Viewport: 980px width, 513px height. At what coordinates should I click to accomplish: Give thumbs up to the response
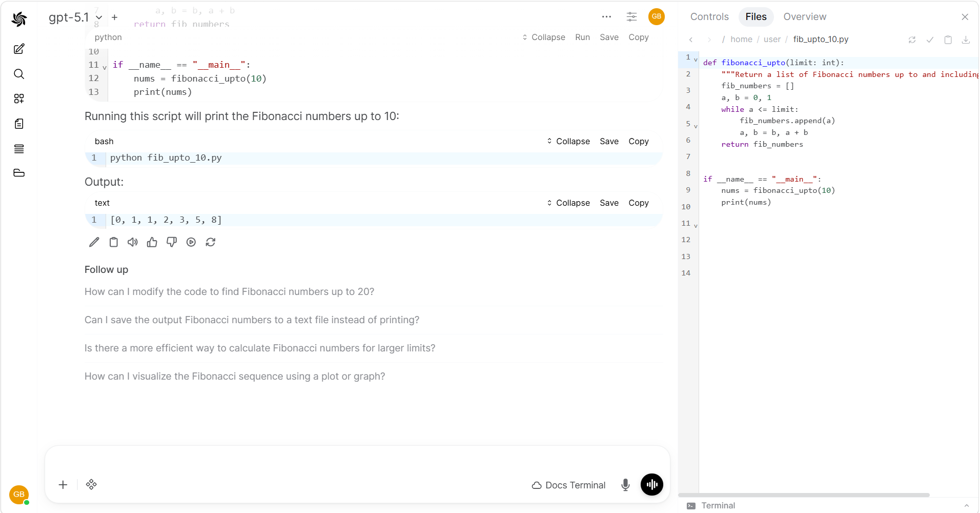(x=152, y=242)
